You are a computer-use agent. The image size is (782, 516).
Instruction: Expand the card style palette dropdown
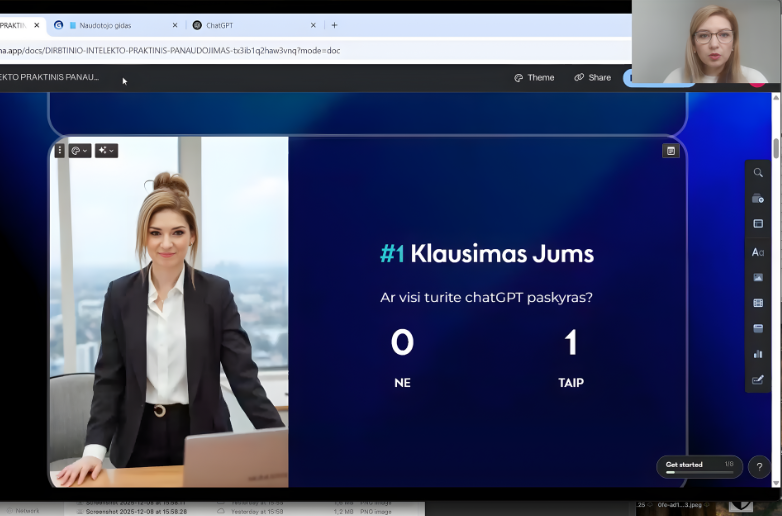pyautogui.click(x=80, y=150)
